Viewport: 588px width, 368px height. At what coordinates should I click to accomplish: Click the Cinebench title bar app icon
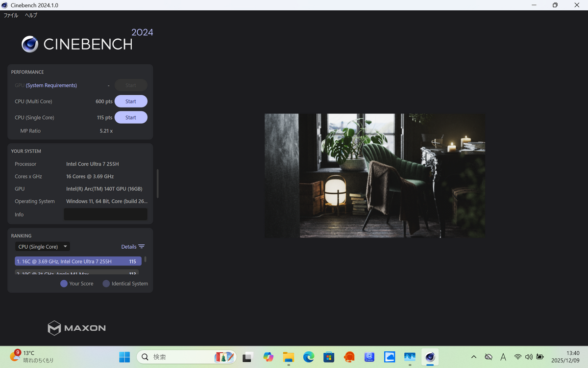click(5, 5)
